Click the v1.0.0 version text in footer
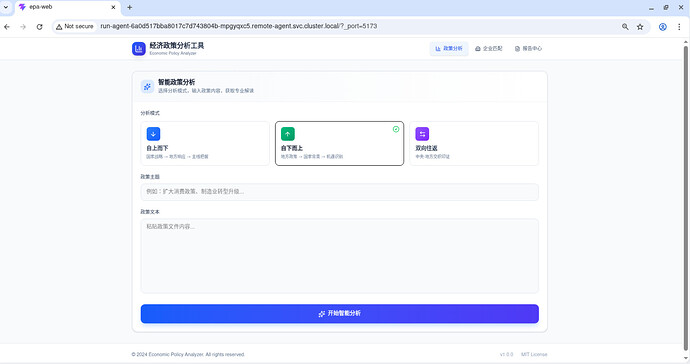The width and height of the screenshot is (690, 364). [x=506, y=354]
